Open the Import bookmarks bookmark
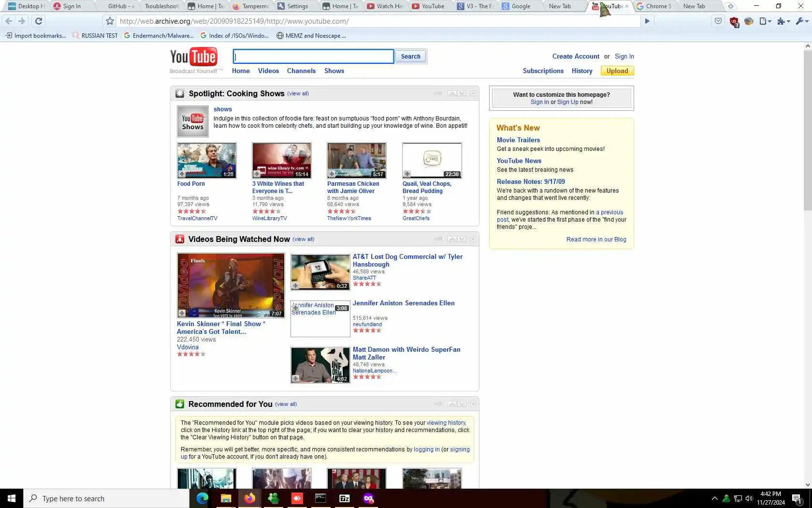This screenshot has height=508, width=812. coord(36,35)
